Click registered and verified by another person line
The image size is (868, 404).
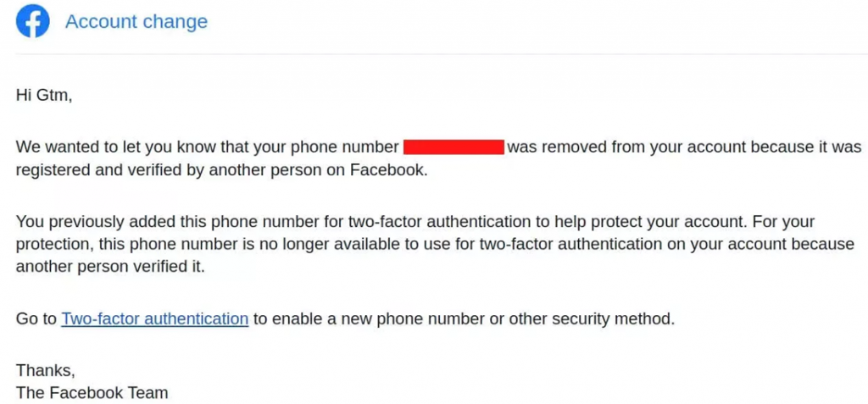click(221, 170)
